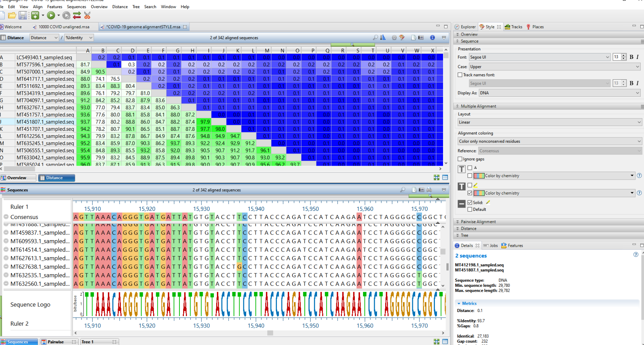Click camera snapshot icon in Distance view header
Image resolution: width=644 pixels, height=345 pixels.
421,37
